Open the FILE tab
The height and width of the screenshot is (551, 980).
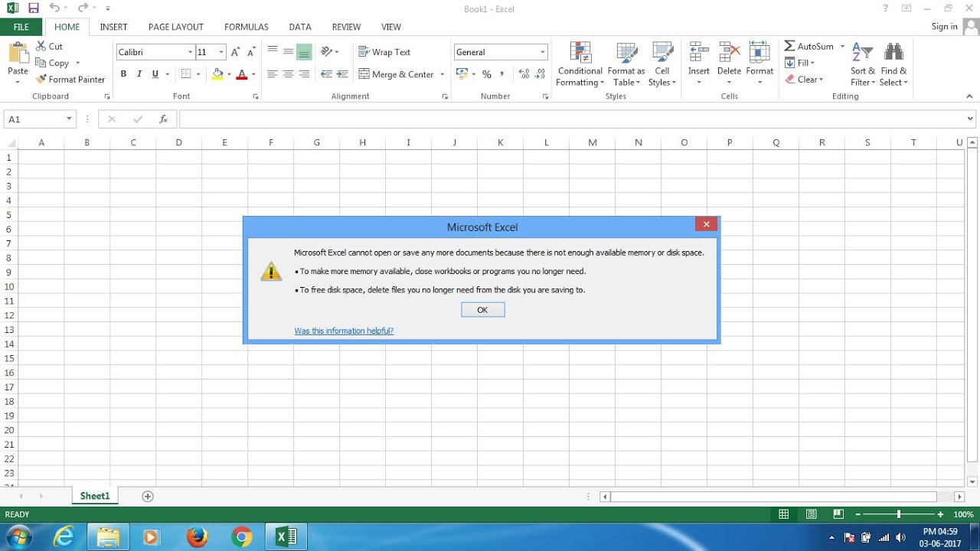[21, 27]
